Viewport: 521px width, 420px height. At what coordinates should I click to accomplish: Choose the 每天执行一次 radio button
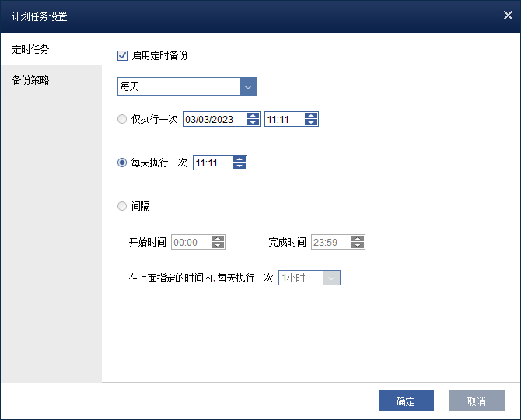coord(122,163)
